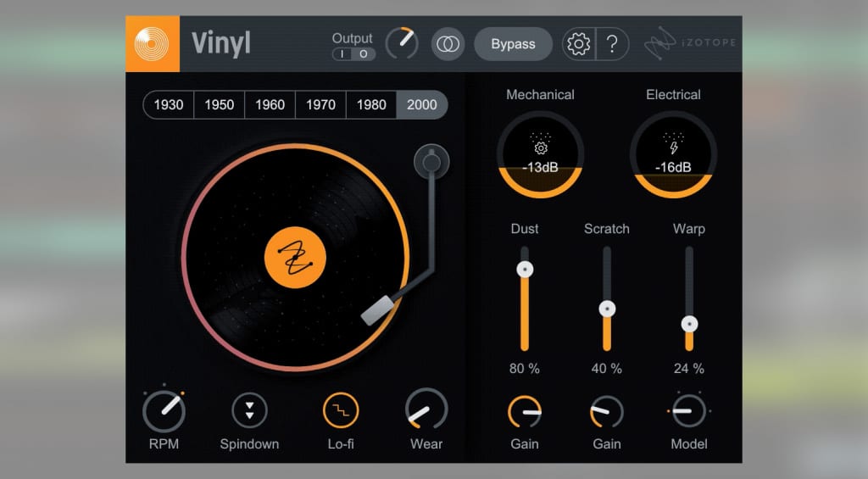The width and height of the screenshot is (868, 479).
Task: Click the -13dB Mechanical value
Action: (x=540, y=167)
